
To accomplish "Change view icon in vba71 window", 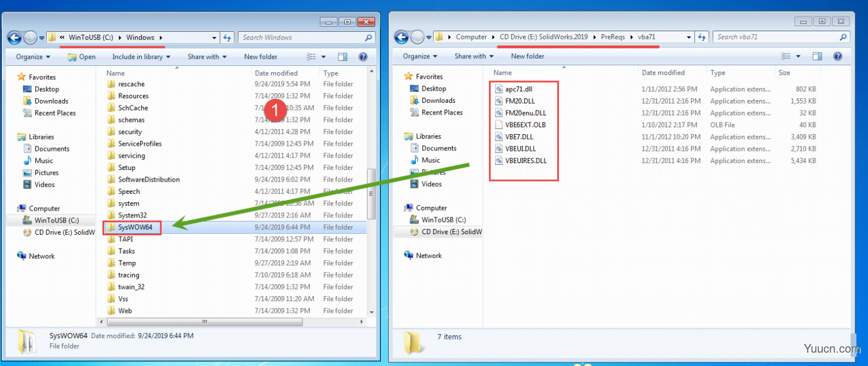I will pyautogui.click(x=786, y=56).
